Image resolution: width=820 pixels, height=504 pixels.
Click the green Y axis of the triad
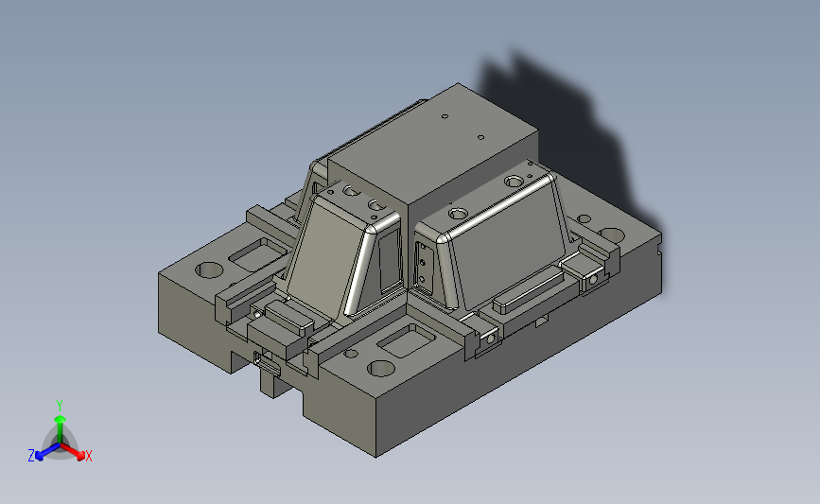tap(60, 429)
